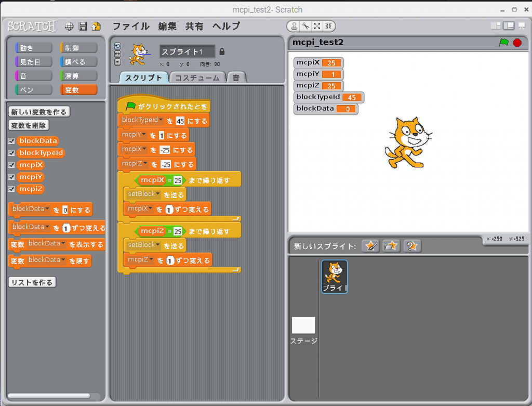Uncheck the mcpiY variable checkbox

coord(11,177)
